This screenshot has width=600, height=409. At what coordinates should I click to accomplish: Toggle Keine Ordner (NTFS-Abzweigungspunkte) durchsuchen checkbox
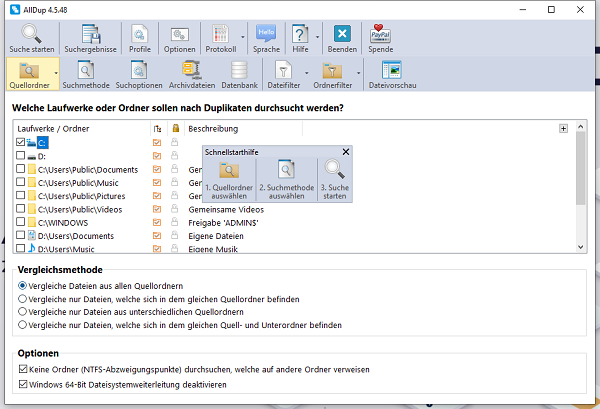(x=23, y=369)
